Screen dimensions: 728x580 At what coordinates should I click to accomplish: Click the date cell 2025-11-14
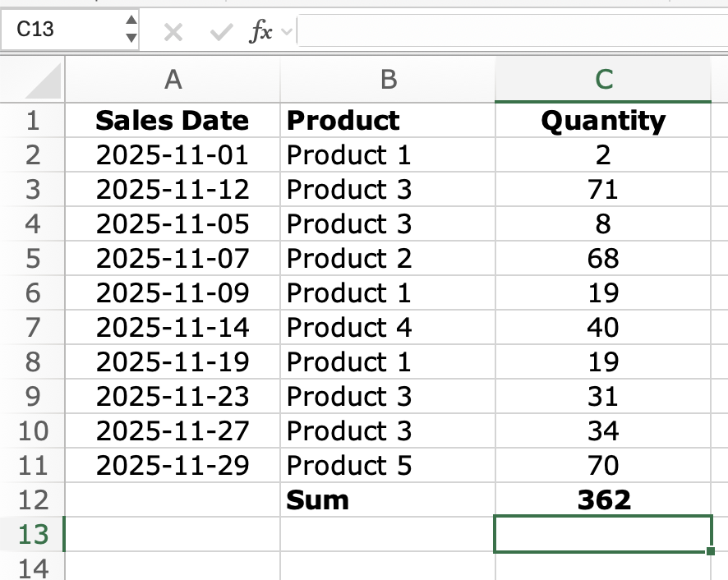[x=173, y=328]
